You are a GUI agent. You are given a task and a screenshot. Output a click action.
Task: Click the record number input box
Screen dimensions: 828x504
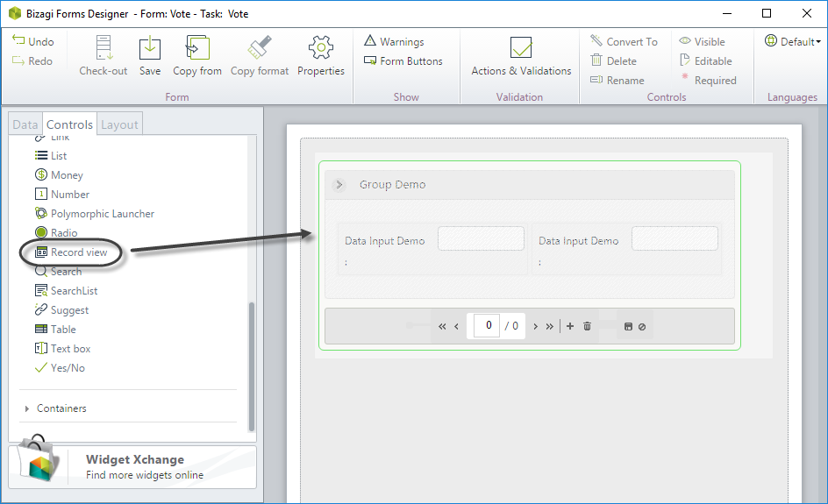click(487, 325)
